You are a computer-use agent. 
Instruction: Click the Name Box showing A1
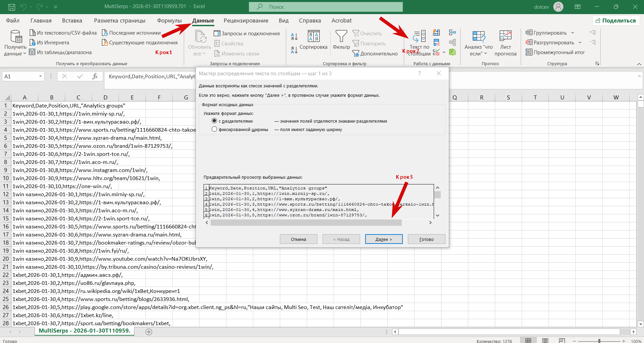(x=20, y=76)
